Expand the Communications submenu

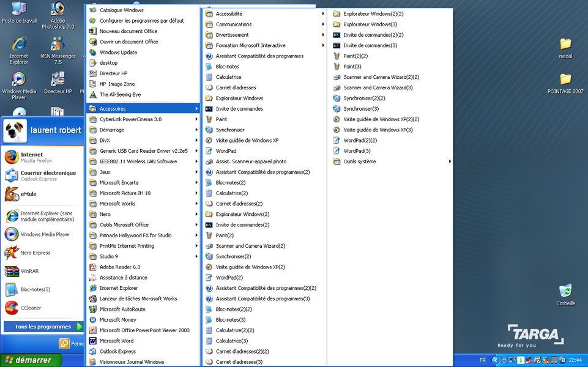265,24
